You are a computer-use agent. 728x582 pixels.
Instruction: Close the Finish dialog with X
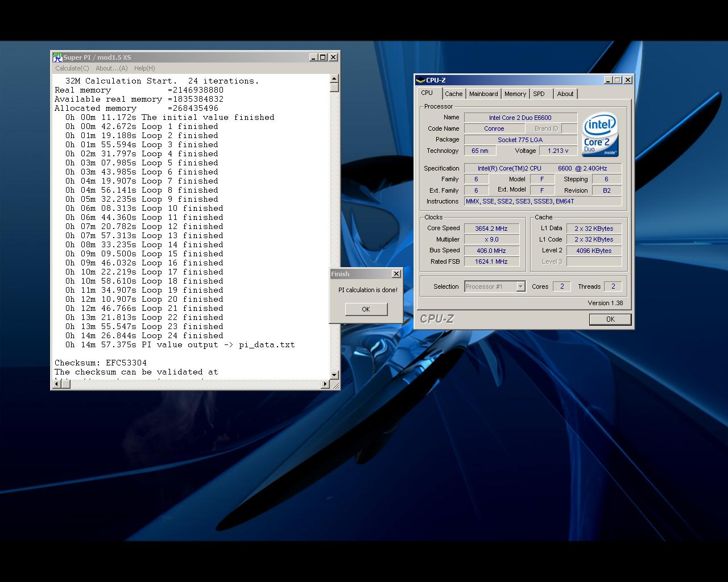coord(396,274)
